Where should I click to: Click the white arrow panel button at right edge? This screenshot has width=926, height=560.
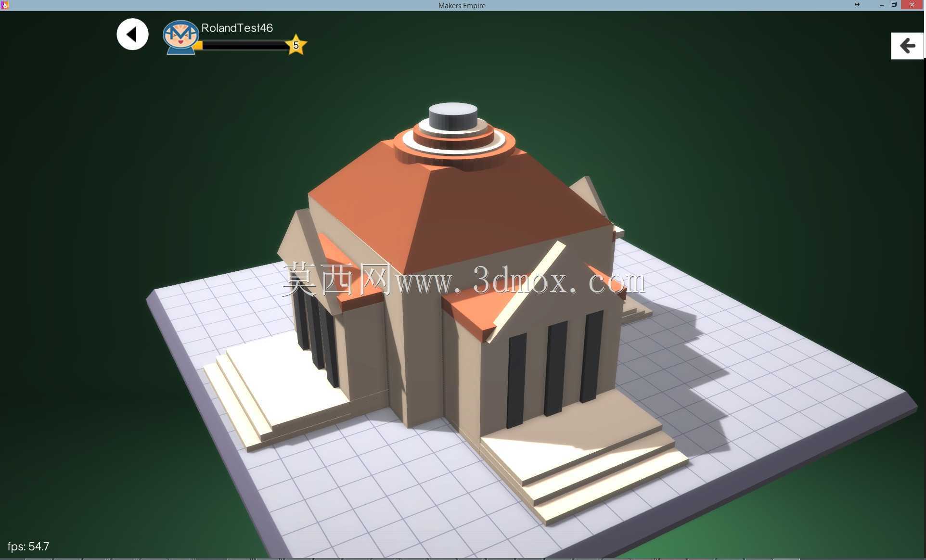(x=907, y=46)
